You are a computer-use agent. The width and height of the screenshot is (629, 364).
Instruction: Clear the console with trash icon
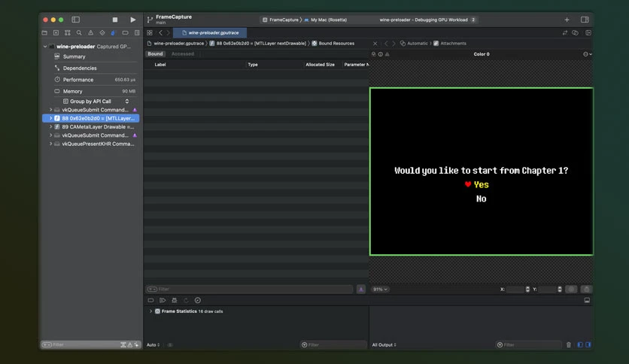(568, 344)
